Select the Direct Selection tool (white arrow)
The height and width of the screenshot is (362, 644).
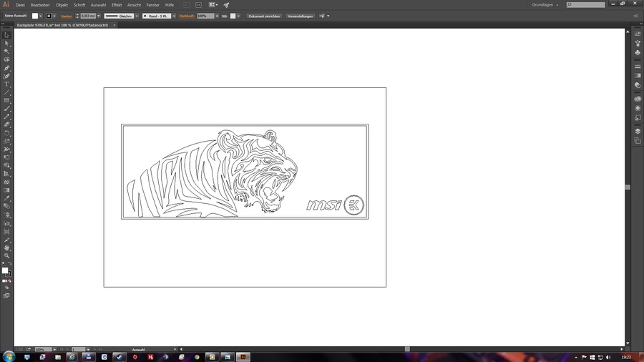[6, 44]
